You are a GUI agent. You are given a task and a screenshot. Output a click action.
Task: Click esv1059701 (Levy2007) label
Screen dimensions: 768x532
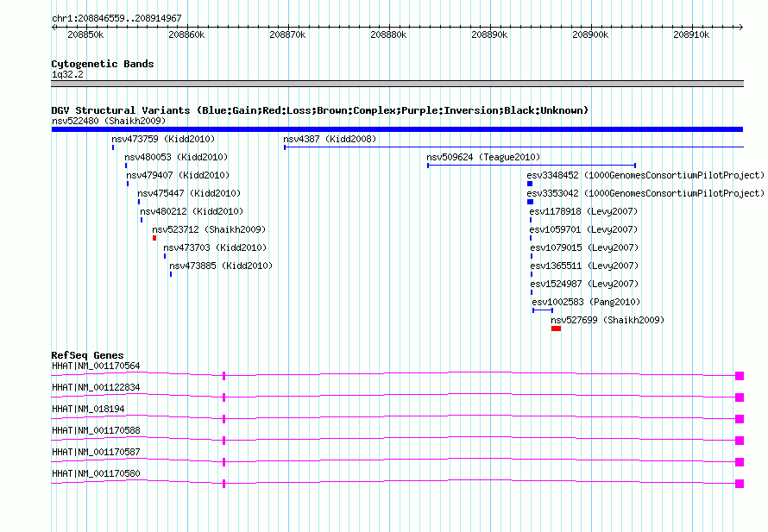pyautogui.click(x=583, y=229)
